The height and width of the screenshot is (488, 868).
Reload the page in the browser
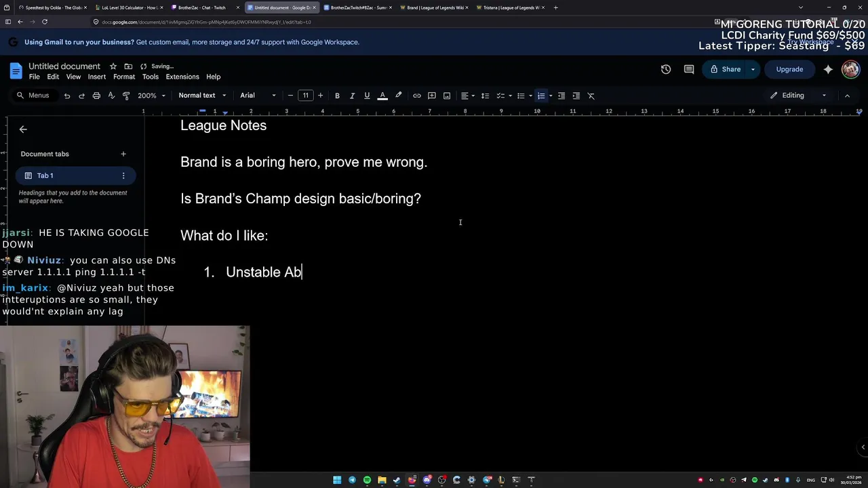[x=45, y=22]
